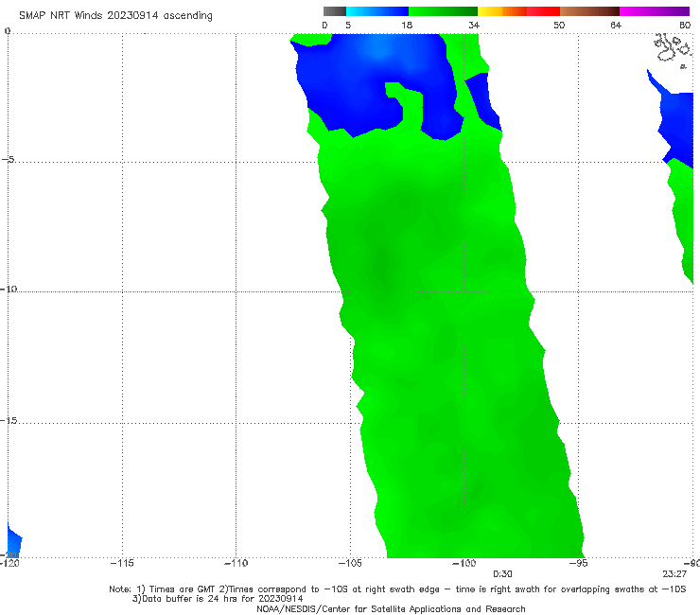Screen dimensions: 700x615
Task: Click the green 18-34 colorbar segment
Action: pyautogui.click(x=443, y=11)
